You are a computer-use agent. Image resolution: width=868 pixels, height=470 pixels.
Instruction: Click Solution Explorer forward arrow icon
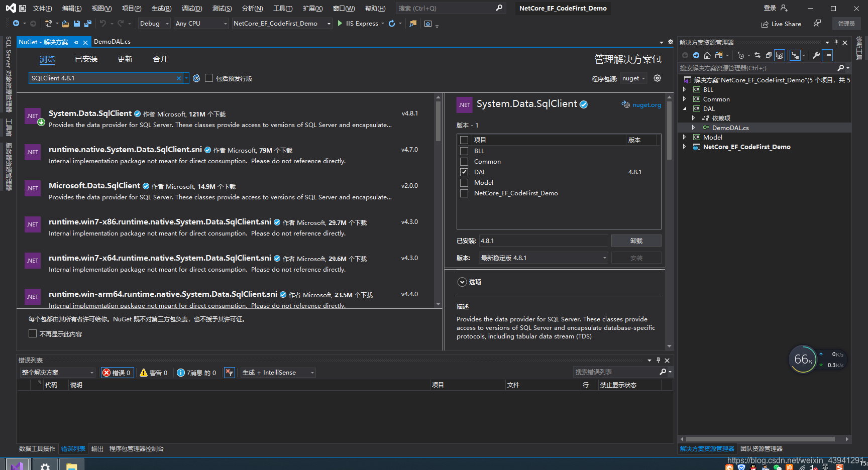pos(696,55)
